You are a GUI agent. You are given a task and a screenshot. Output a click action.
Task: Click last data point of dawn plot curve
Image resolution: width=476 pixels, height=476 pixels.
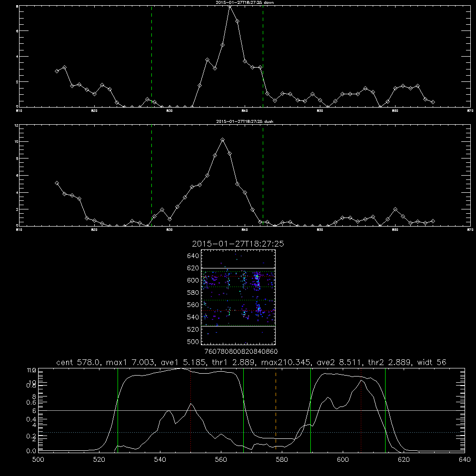(x=433, y=102)
